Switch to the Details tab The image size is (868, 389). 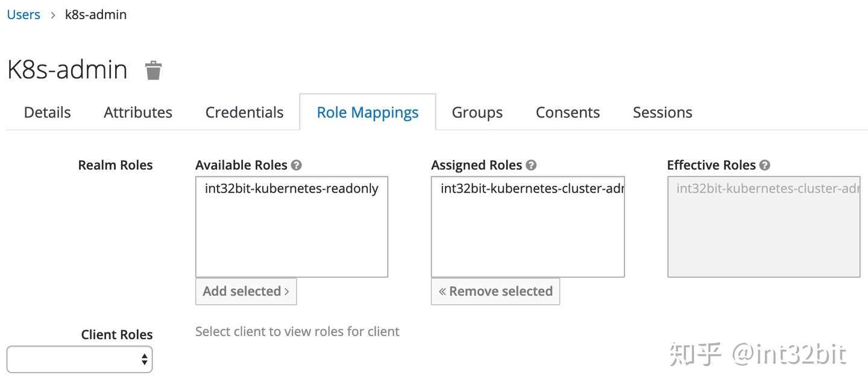coord(47,113)
